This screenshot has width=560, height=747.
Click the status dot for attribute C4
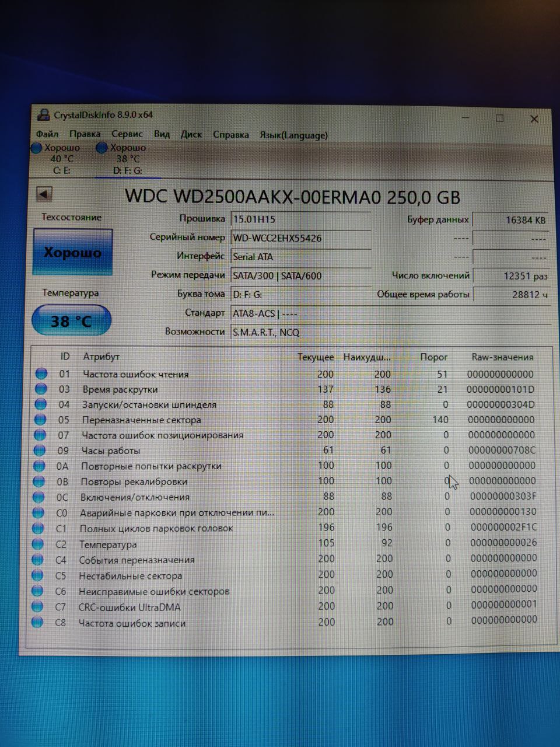38,560
